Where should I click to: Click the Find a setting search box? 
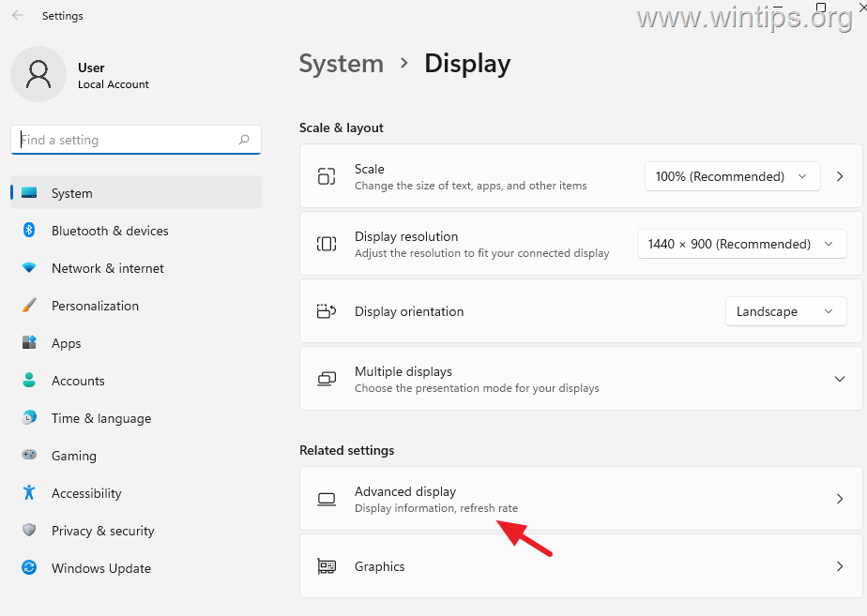pyautogui.click(x=136, y=140)
